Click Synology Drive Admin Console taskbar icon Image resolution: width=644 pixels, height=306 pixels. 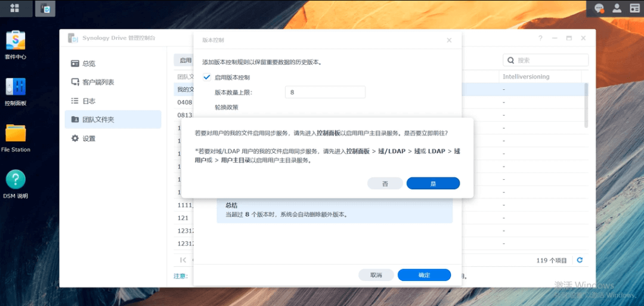coord(45,8)
